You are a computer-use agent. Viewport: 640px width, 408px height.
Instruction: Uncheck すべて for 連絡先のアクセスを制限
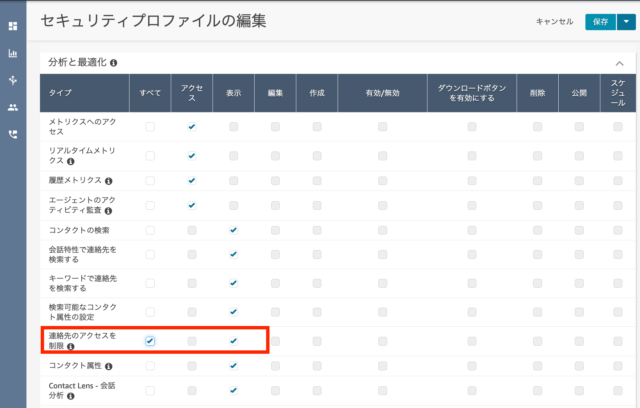pyautogui.click(x=150, y=341)
